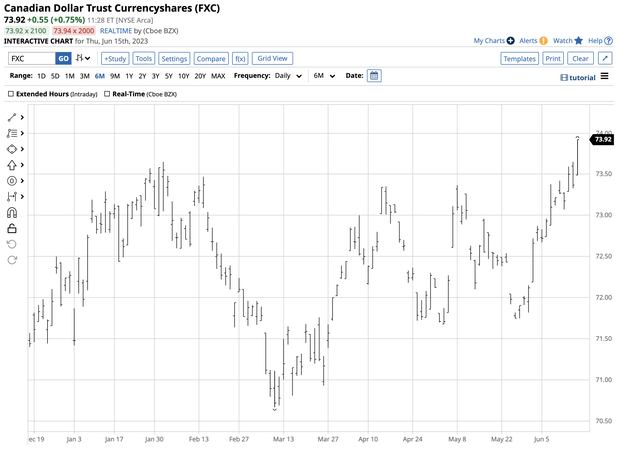Redo the chart action
The height and width of the screenshot is (462, 640).
pyautogui.click(x=12, y=260)
